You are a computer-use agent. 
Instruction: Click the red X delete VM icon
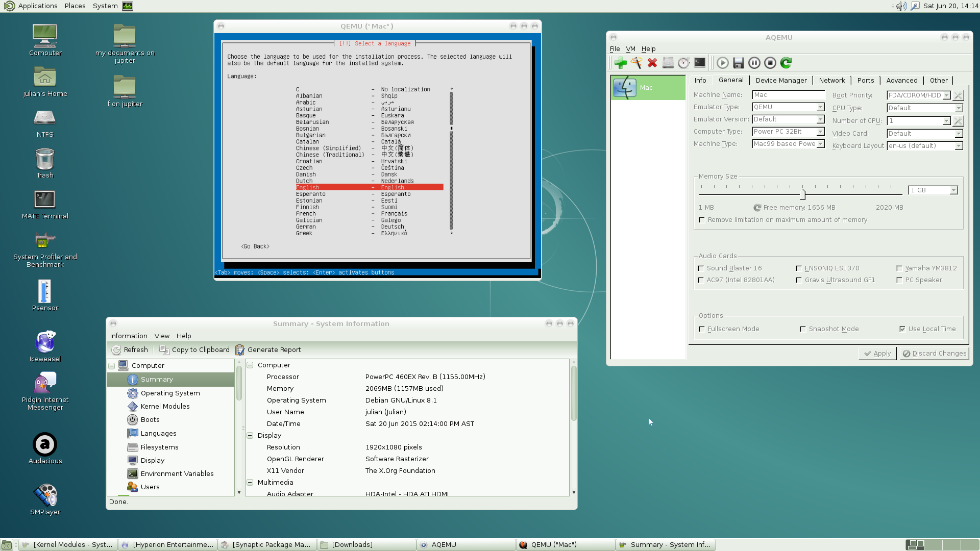[652, 63]
